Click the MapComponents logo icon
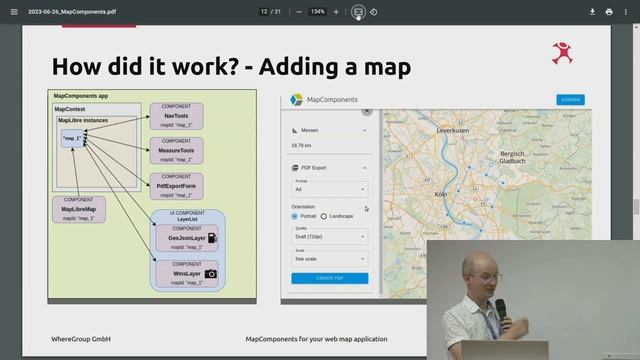This screenshot has width=640, height=360. pyautogui.click(x=296, y=100)
